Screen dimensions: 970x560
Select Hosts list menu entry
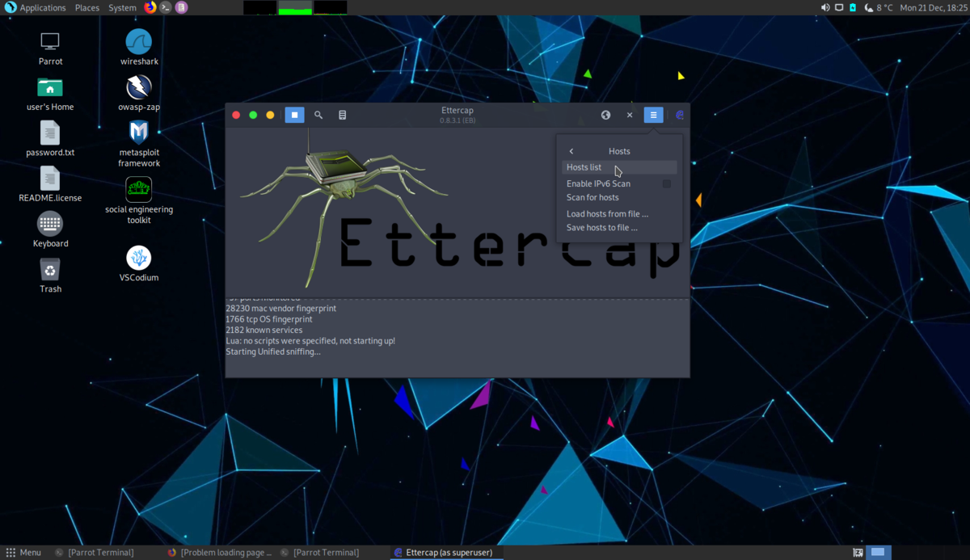pos(619,167)
